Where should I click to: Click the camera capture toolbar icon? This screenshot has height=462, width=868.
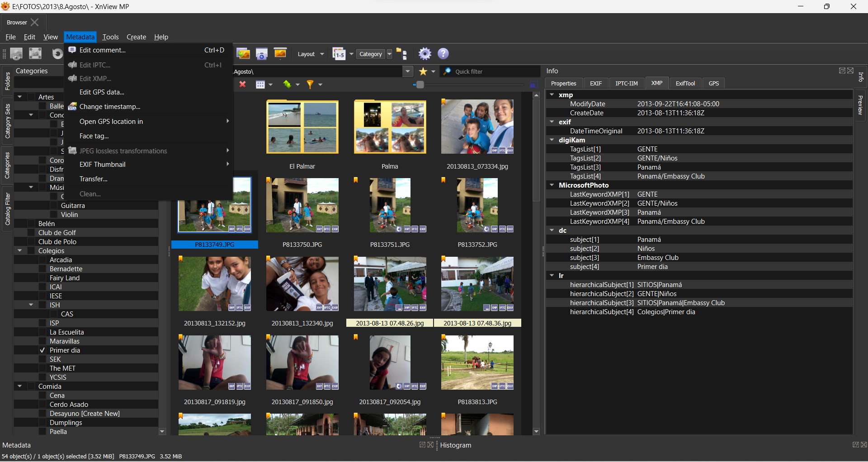tap(262, 54)
